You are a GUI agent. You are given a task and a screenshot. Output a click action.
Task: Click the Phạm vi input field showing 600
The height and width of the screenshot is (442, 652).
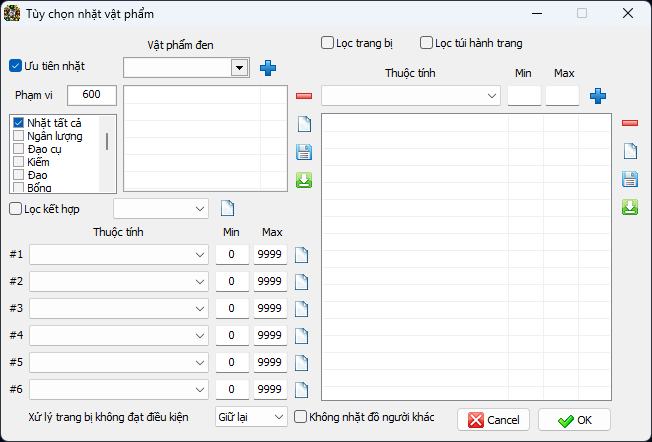[x=91, y=95]
